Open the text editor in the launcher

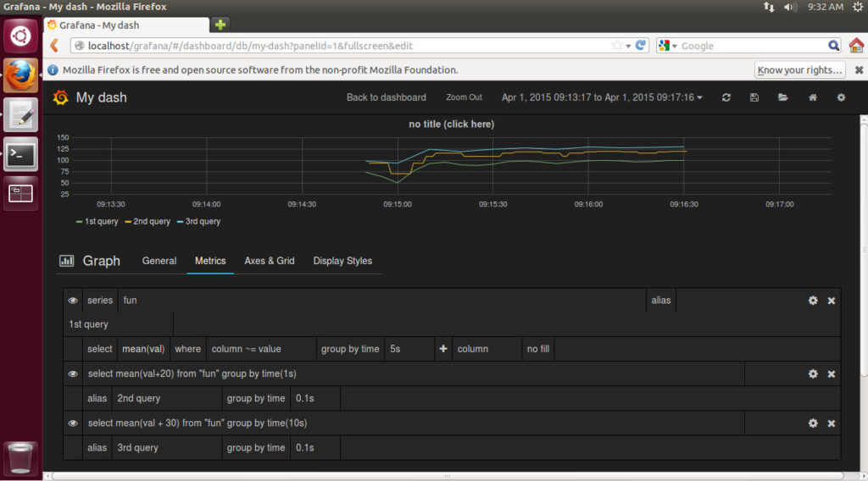[x=20, y=115]
